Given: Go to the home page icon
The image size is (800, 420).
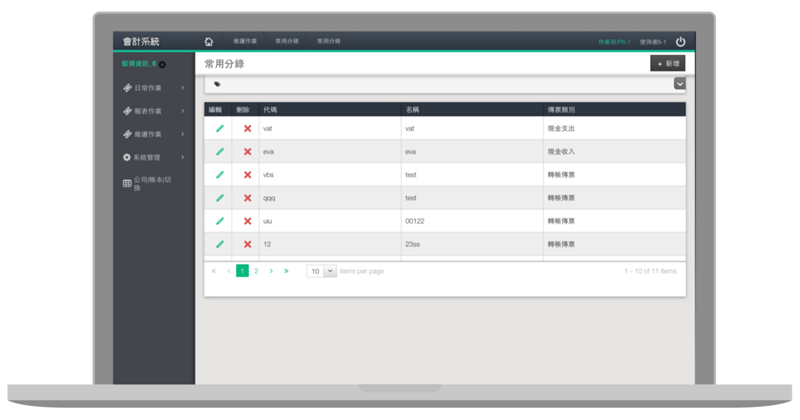Looking at the screenshot, I should (x=209, y=41).
